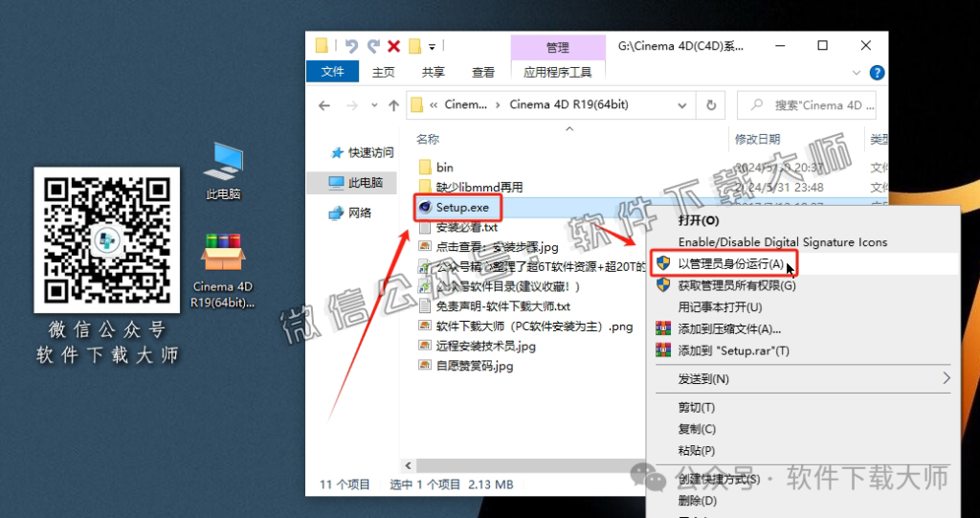Select the 管理 contextual tab header
The image size is (980, 518).
558,48
